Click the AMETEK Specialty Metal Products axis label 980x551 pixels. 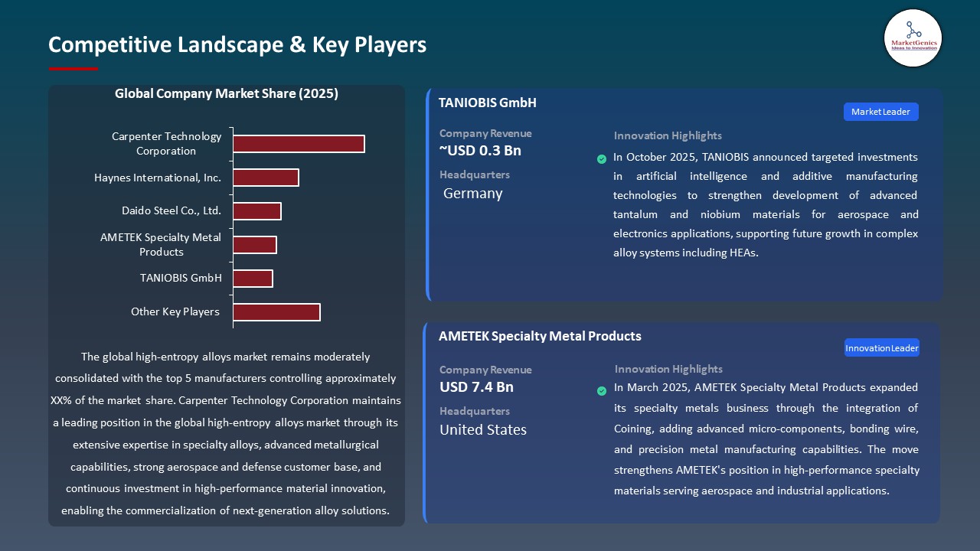tap(161, 245)
